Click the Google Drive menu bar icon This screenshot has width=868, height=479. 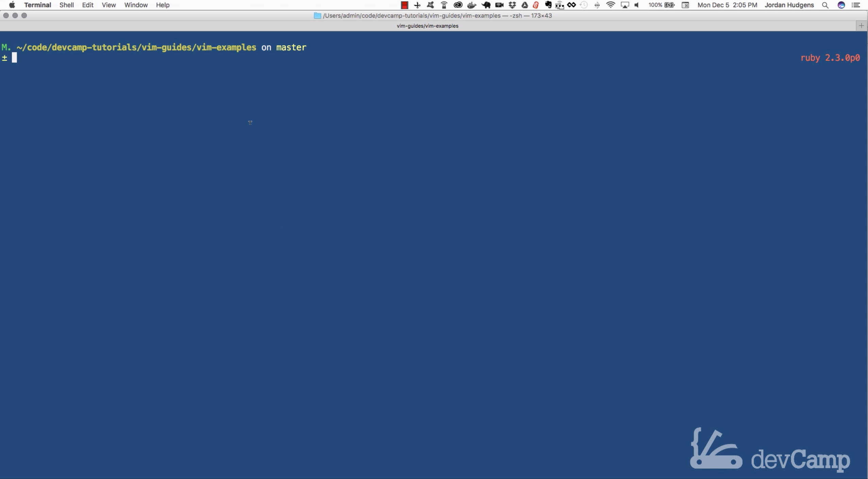point(524,5)
